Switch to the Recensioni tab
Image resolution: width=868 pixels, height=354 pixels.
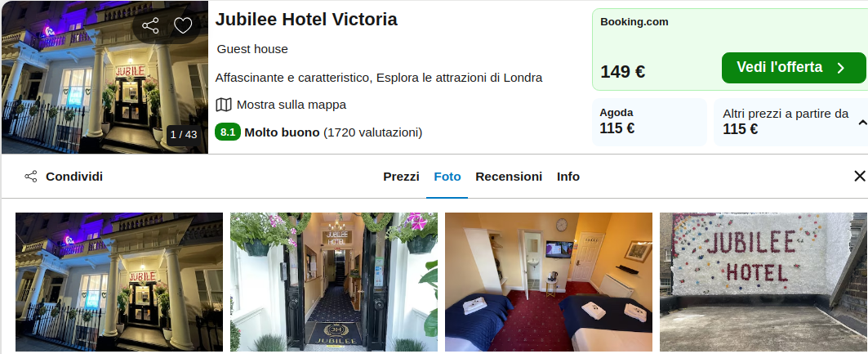(x=509, y=177)
